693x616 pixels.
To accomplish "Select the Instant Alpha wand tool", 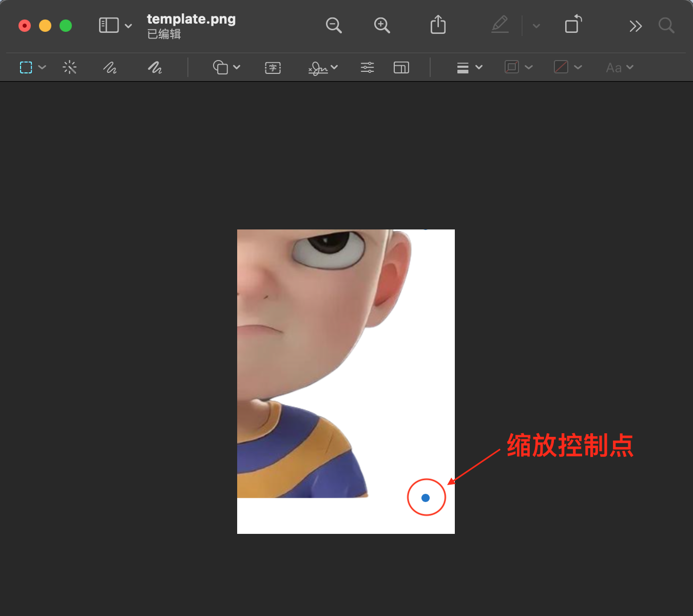I will 69,67.
